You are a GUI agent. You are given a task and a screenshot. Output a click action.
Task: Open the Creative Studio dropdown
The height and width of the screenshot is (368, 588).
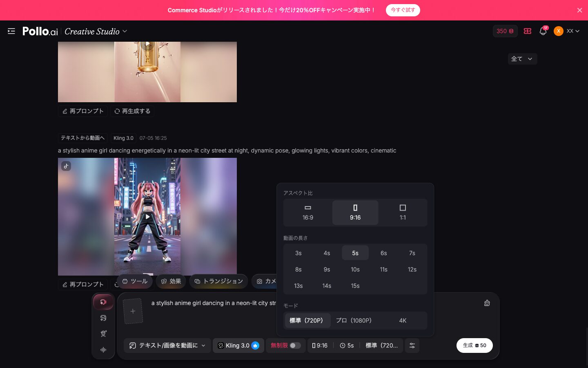point(96,31)
